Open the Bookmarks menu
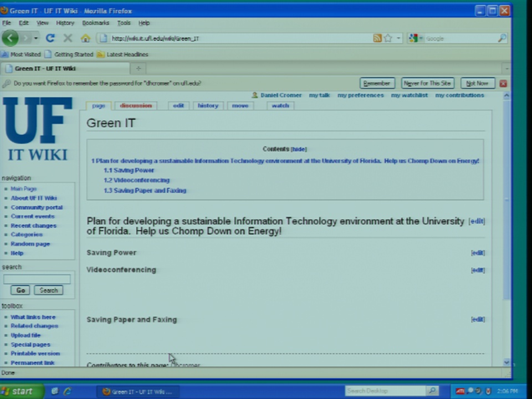Viewport: 532px width, 399px height. coord(96,23)
